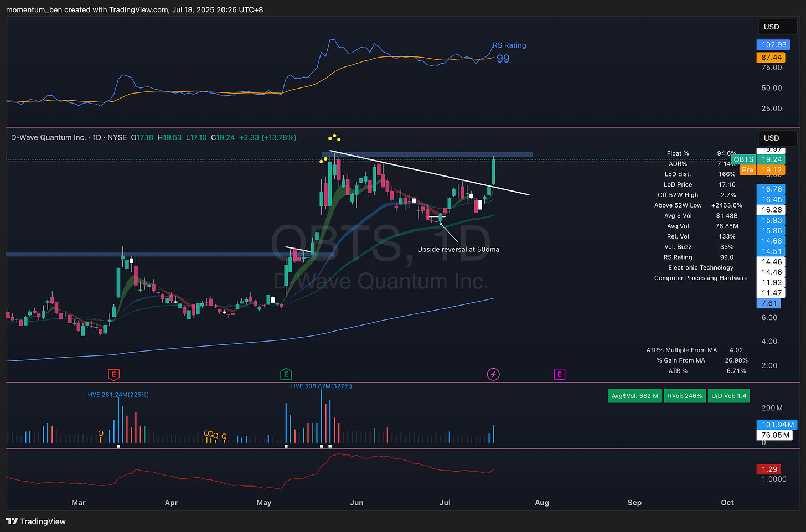
Task: Click the HVE 308.82M(327%) volume label
Action: 322,386
